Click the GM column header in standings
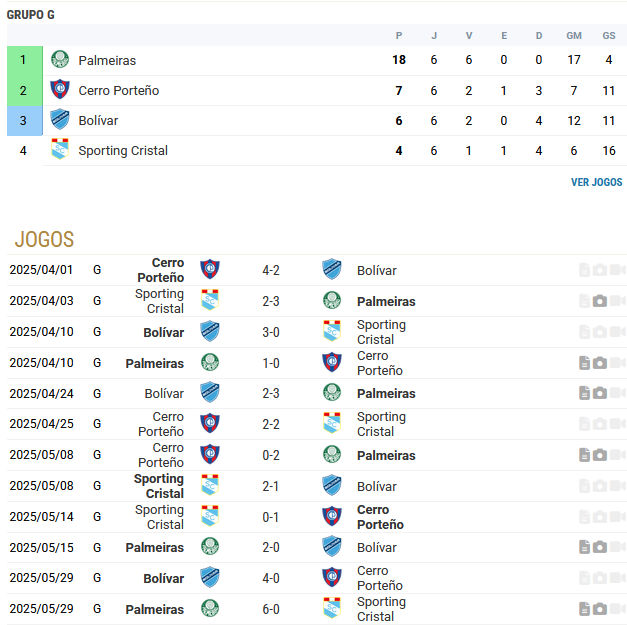627x625 pixels. click(574, 36)
